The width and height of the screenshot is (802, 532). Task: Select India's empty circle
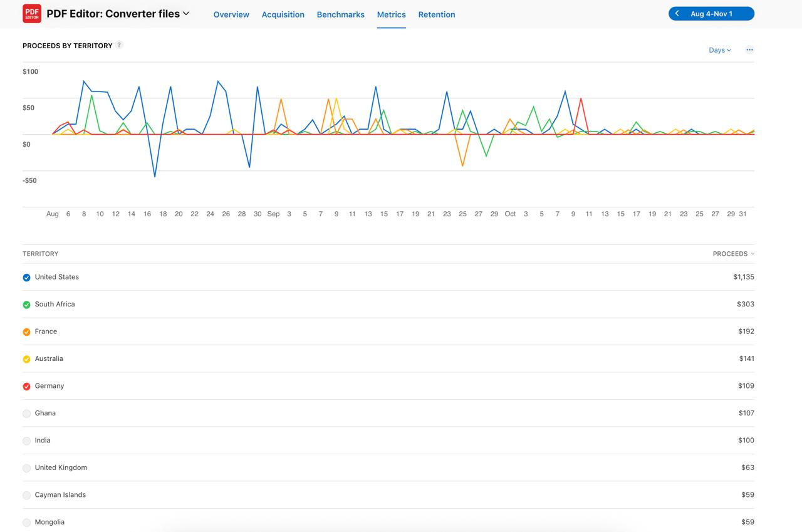click(x=26, y=441)
